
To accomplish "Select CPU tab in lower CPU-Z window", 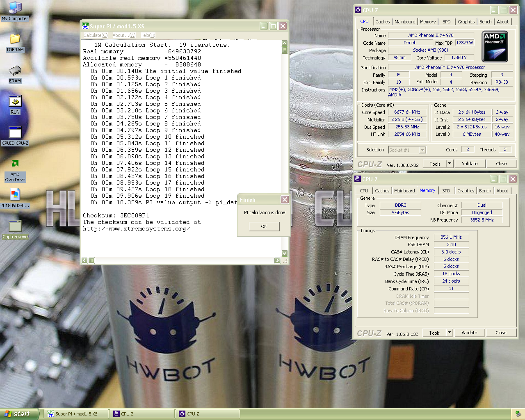I will [x=364, y=191].
